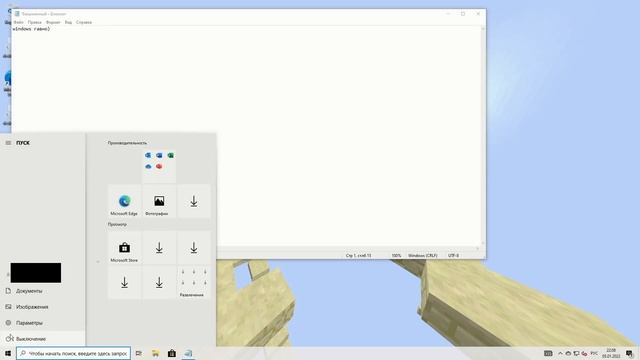Viewport: 640px width, 360px height.
Task: Click Notepad vertical scrollbar up arrow
Action: point(483,29)
